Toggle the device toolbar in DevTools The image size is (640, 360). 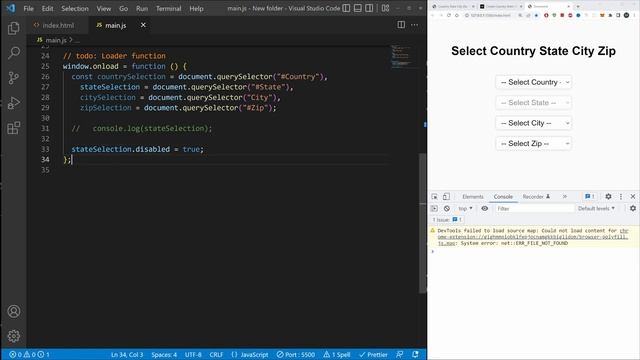tap(446, 196)
